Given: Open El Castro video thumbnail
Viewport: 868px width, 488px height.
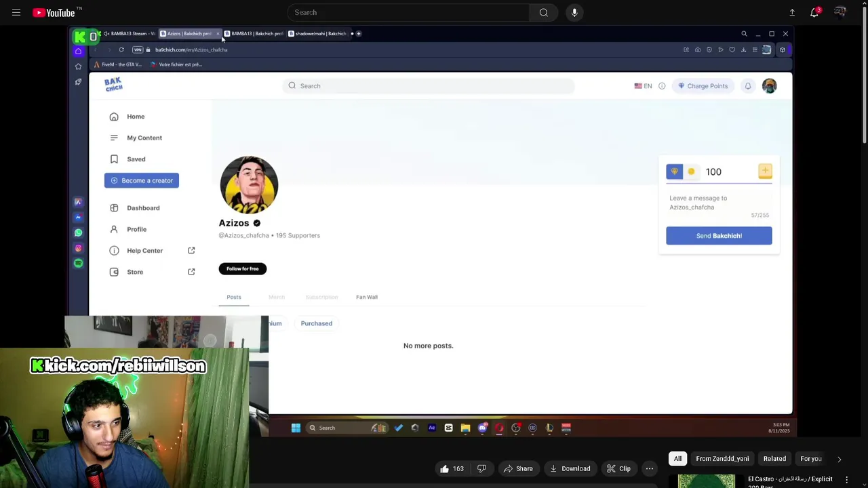Looking at the screenshot, I should tap(706, 481).
